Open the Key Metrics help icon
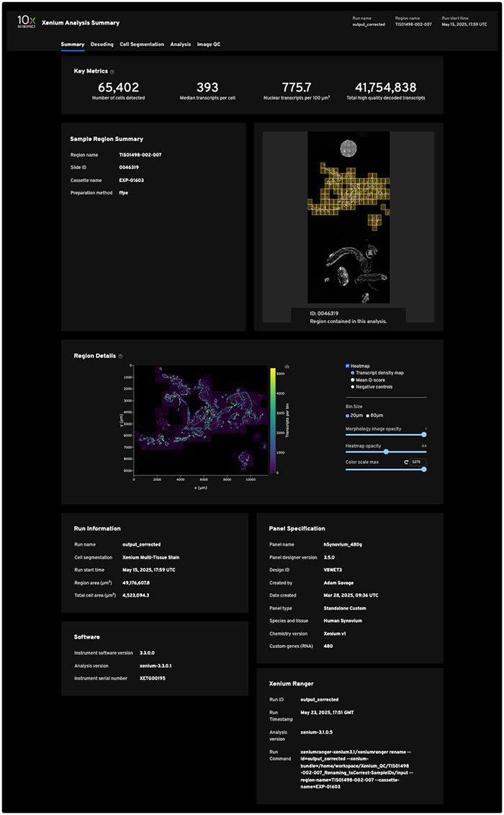This screenshot has height=815, width=504. pos(112,71)
